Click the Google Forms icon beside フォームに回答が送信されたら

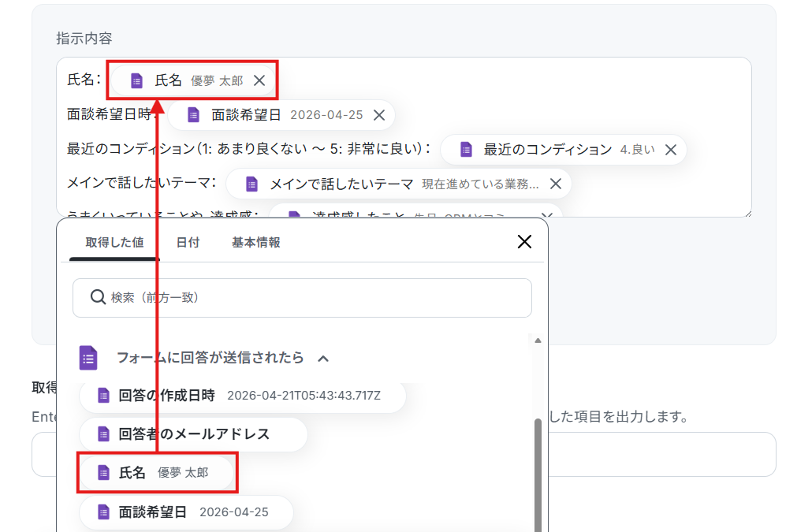point(88,358)
